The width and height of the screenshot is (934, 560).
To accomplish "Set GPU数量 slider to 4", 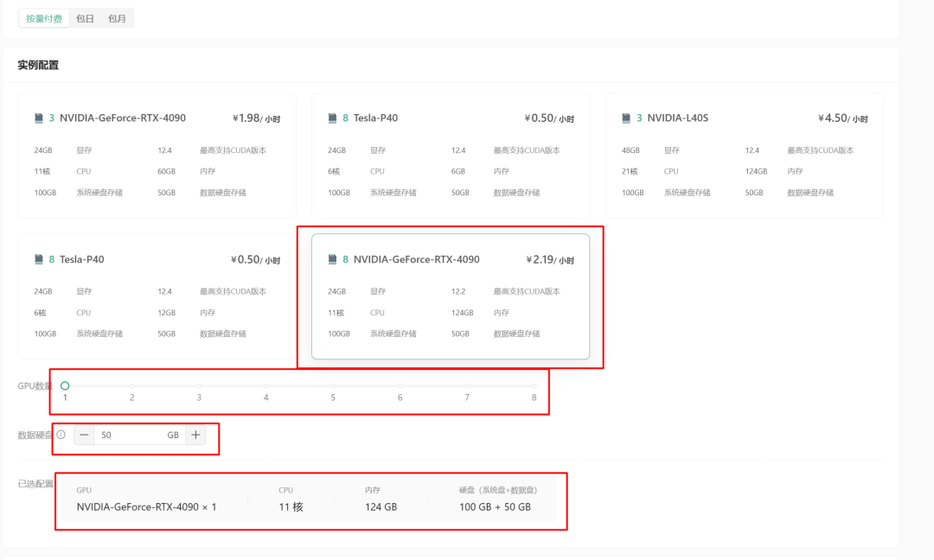I will 266,385.
